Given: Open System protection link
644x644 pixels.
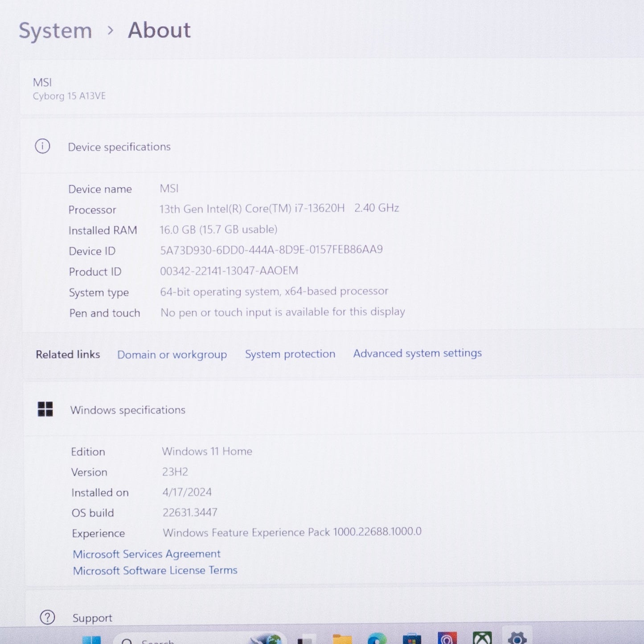Looking at the screenshot, I should click(290, 354).
